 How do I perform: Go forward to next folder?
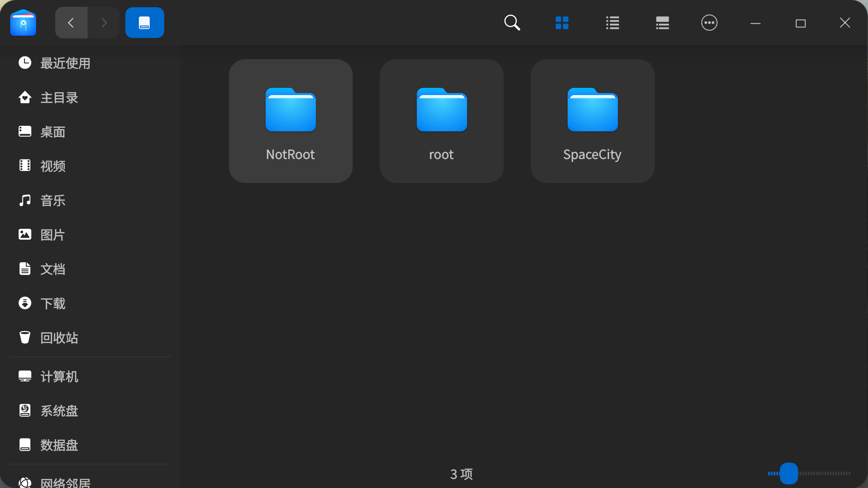pos(104,23)
